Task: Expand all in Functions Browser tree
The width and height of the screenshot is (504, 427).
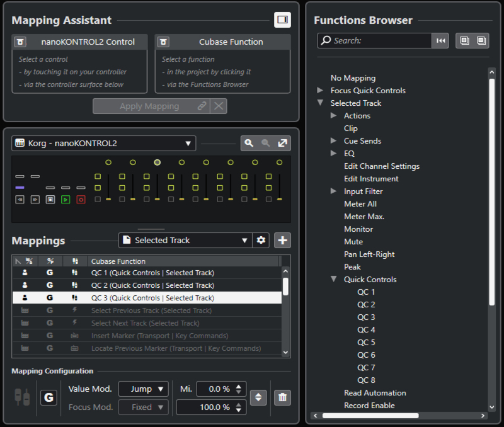Action: 464,40
